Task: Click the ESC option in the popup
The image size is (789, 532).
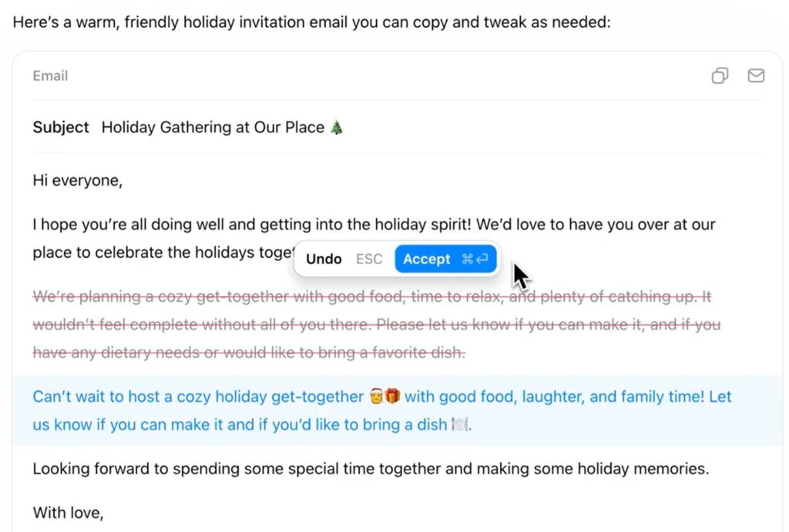Action: point(369,259)
